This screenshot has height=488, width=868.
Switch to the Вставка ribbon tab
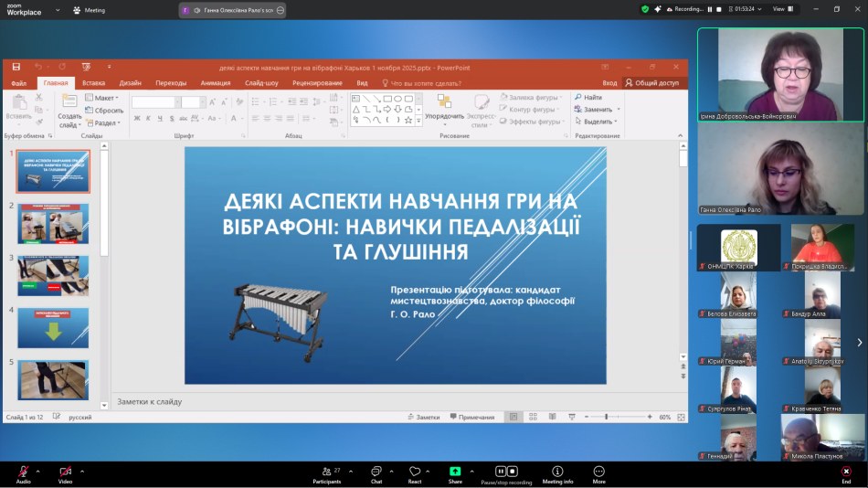(x=93, y=82)
